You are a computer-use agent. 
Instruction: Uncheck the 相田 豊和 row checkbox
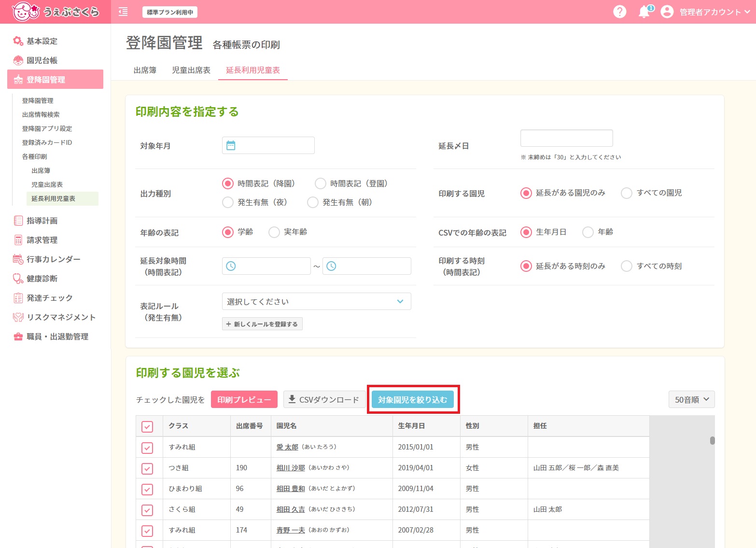click(x=147, y=489)
